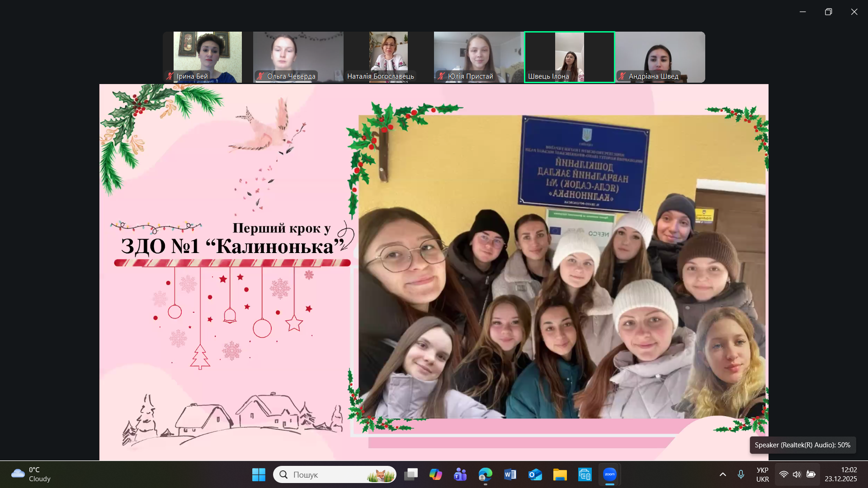Open the Outlook taskbar icon
The width and height of the screenshot is (868, 488).
[535, 474]
